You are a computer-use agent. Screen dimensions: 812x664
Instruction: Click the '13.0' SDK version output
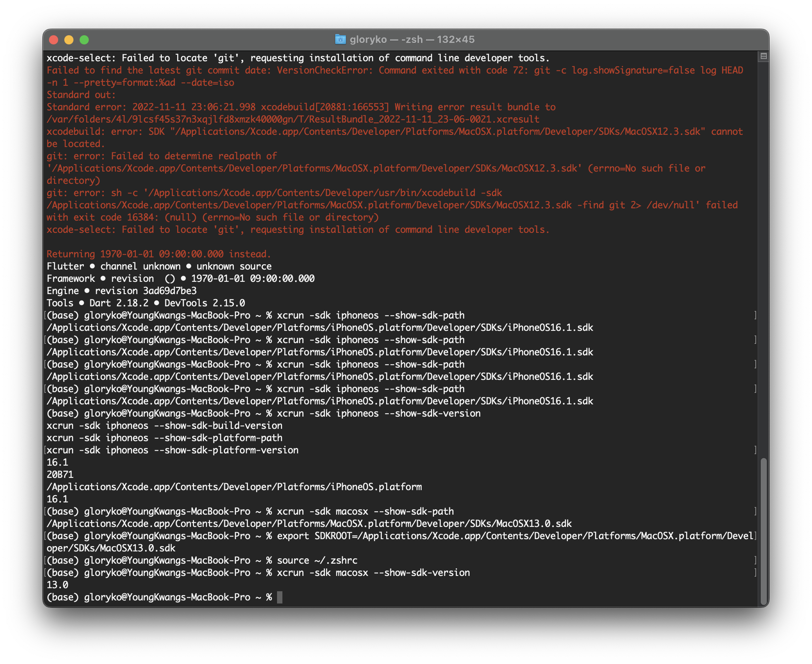click(57, 585)
